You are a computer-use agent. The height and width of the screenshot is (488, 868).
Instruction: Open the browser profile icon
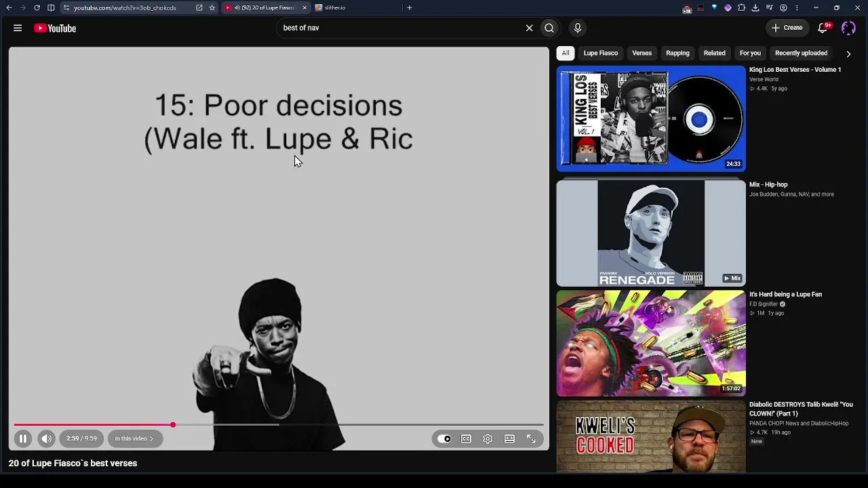point(783,7)
